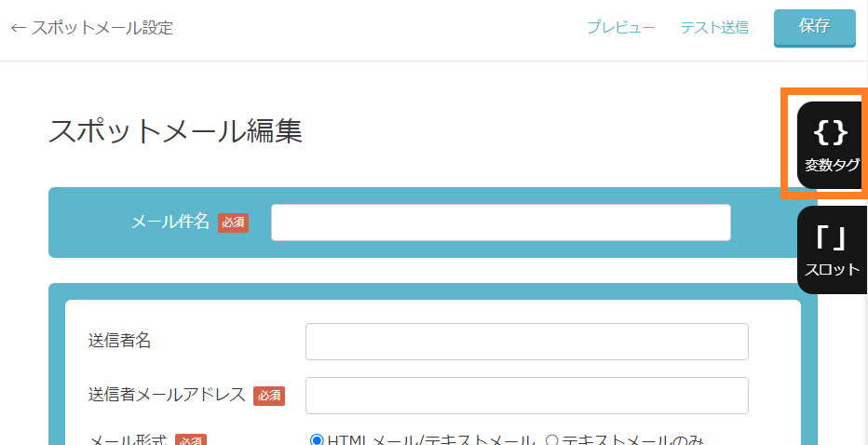Select the HTMLメール/テキストメール radio option

point(317,440)
